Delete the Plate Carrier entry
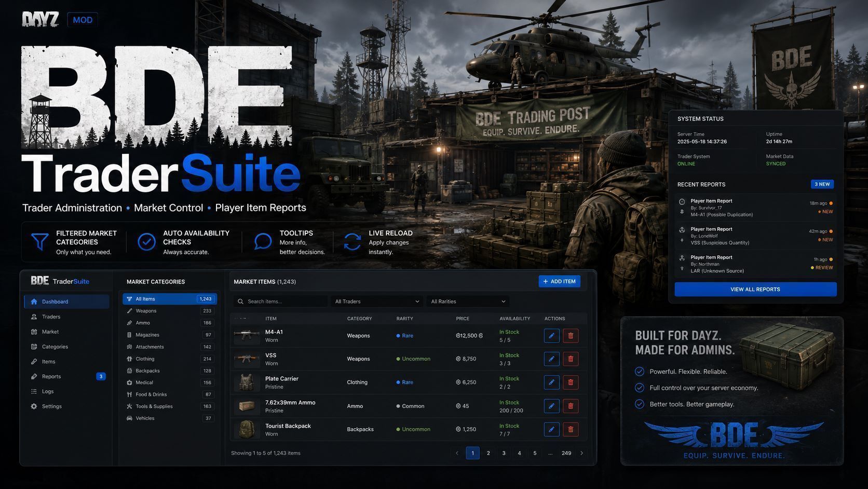The height and width of the screenshot is (489, 868). [571, 382]
